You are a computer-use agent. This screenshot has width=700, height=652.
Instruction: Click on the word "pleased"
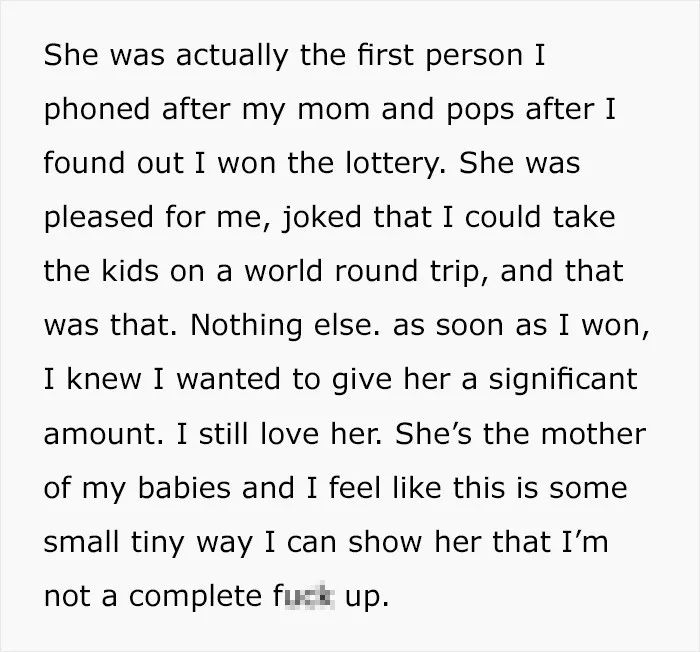pyautogui.click(x=99, y=218)
